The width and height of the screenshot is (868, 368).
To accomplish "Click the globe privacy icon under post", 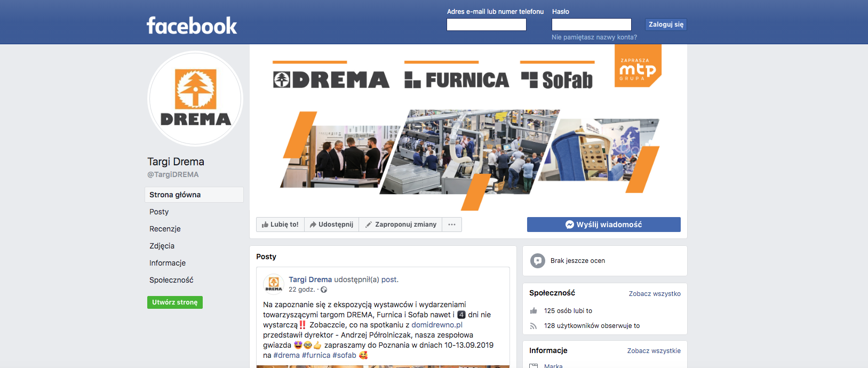I will [324, 290].
